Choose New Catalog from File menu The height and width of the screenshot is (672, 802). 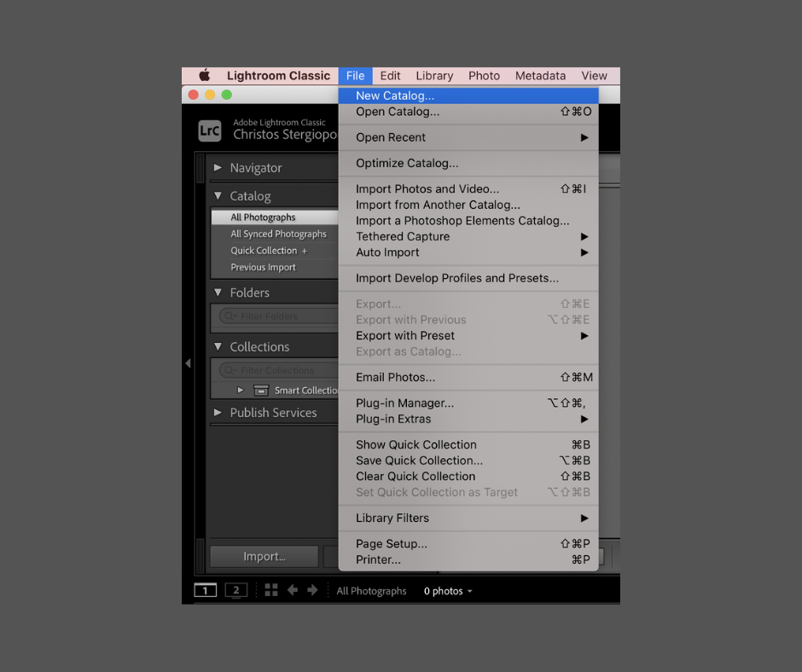(395, 96)
